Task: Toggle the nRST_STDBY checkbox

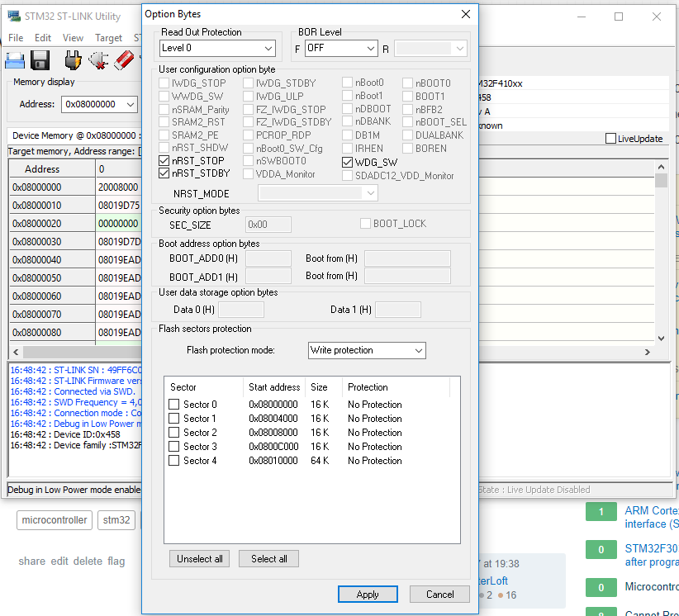Action: point(164,174)
